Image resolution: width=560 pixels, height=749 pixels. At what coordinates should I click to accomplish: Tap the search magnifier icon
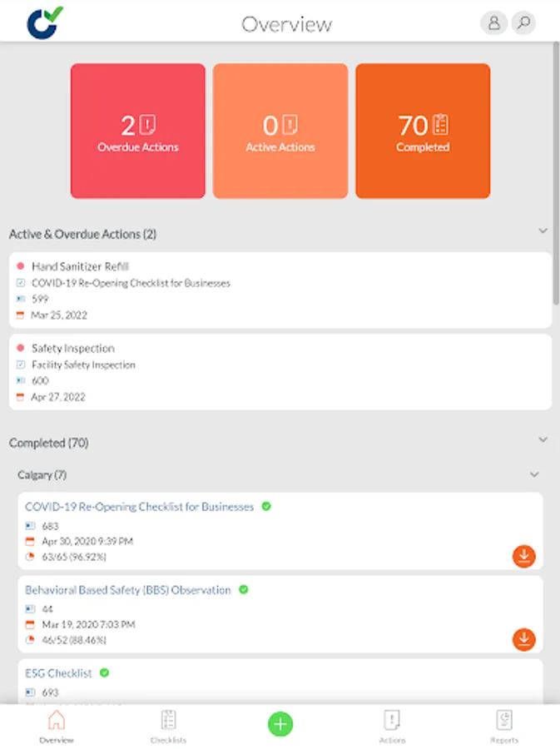(523, 23)
